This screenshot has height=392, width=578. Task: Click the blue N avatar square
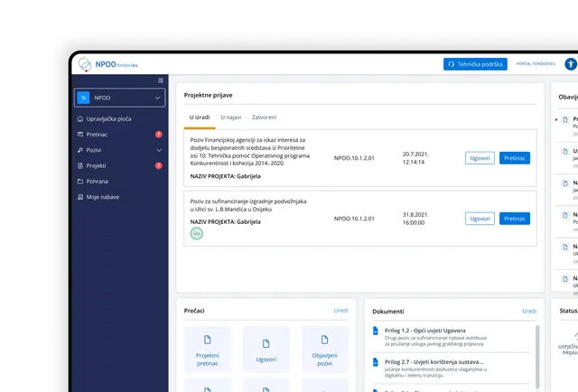coord(83,98)
